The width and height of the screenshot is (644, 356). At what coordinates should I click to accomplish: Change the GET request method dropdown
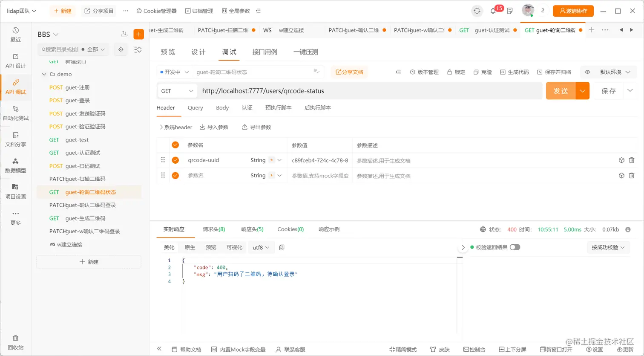[177, 91]
